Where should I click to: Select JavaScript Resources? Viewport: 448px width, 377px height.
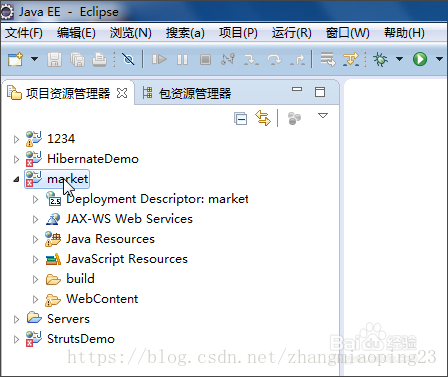point(127,259)
